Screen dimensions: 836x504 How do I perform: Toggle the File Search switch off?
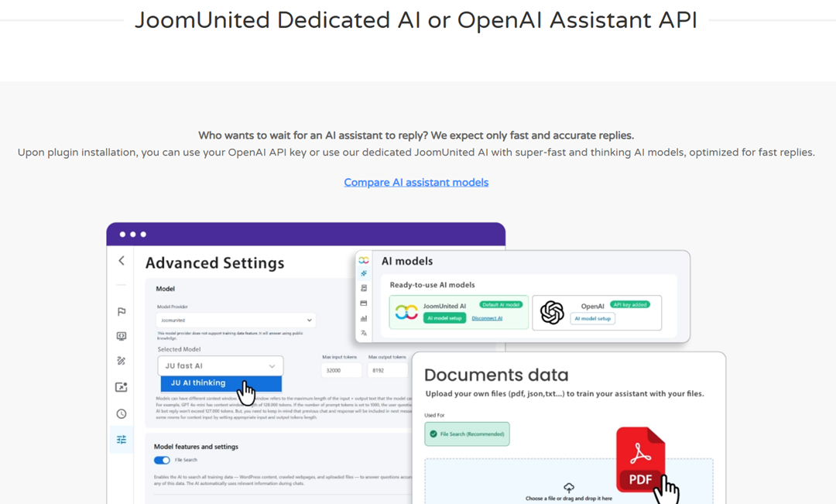[x=162, y=461]
